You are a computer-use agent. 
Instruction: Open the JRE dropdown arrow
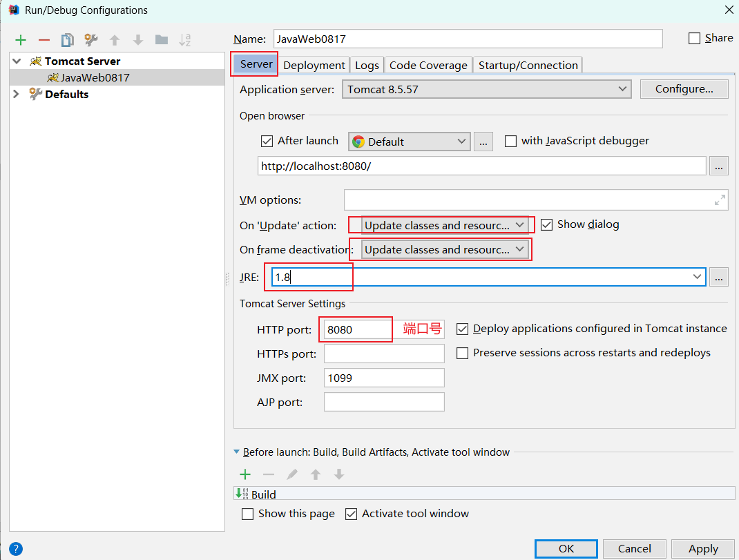pos(697,277)
